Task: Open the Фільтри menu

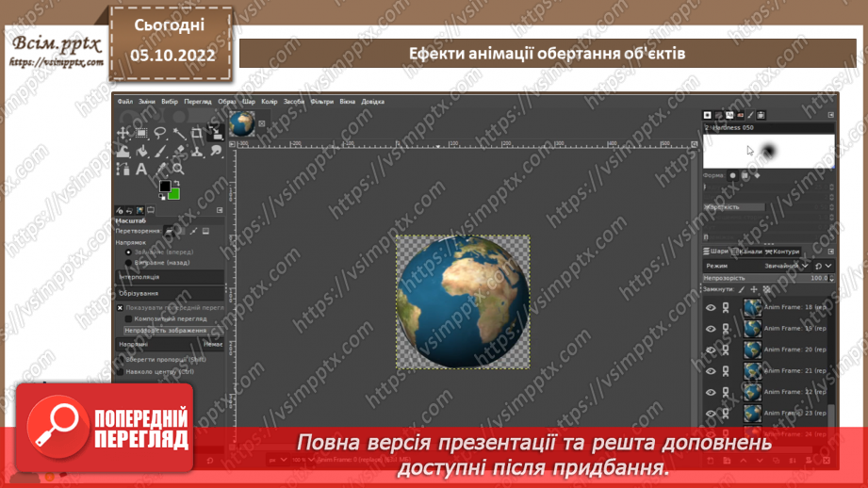Action: pyautogui.click(x=321, y=102)
